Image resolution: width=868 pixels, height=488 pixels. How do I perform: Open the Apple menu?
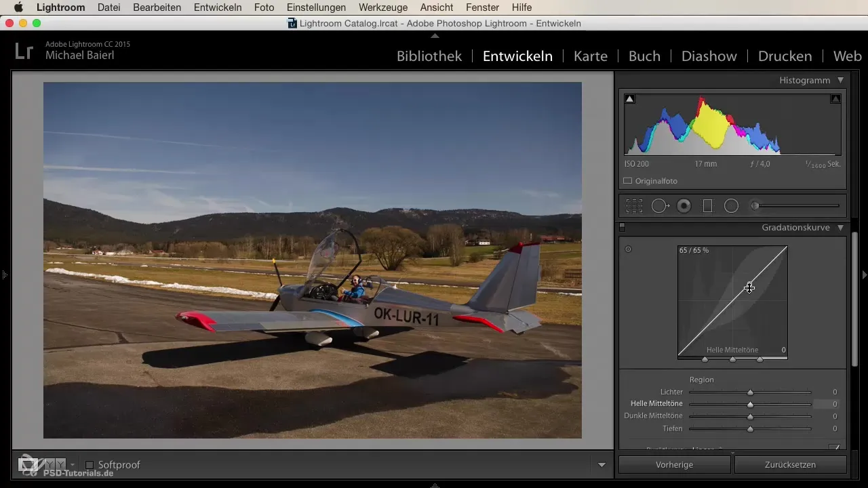(x=18, y=7)
